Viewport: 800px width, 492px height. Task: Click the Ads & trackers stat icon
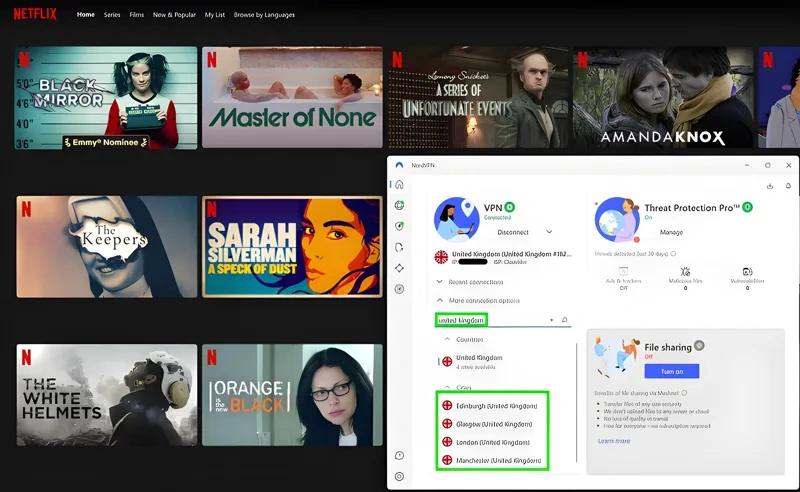coord(623,271)
